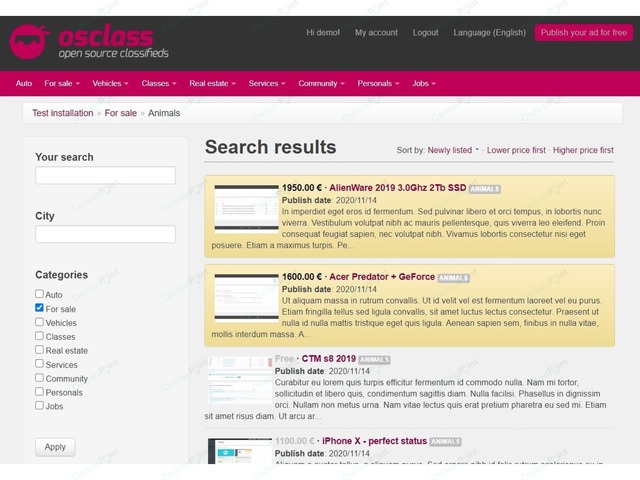Check the Auto category checkbox
Image resolution: width=640 pixels, height=480 pixels.
(39, 293)
